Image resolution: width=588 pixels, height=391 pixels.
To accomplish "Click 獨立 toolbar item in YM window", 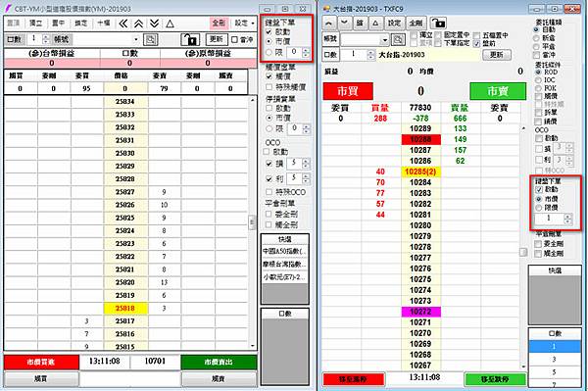I will tap(35, 24).
